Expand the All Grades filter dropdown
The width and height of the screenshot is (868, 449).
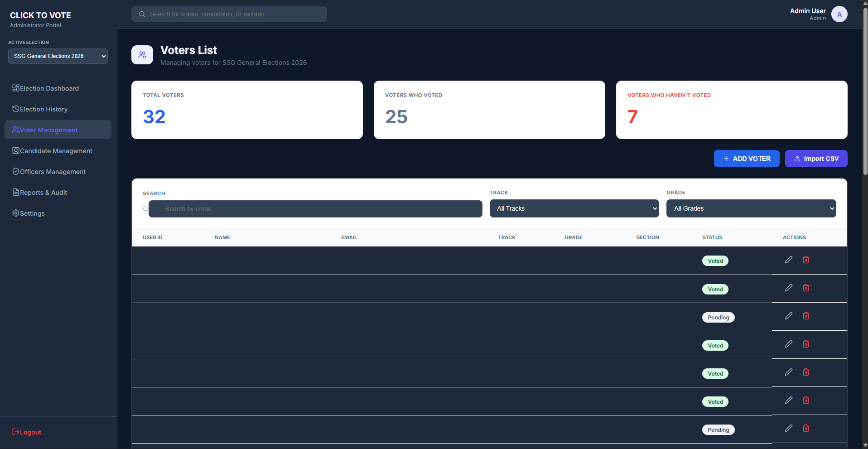pyautogui.click(x=751, y=208)
